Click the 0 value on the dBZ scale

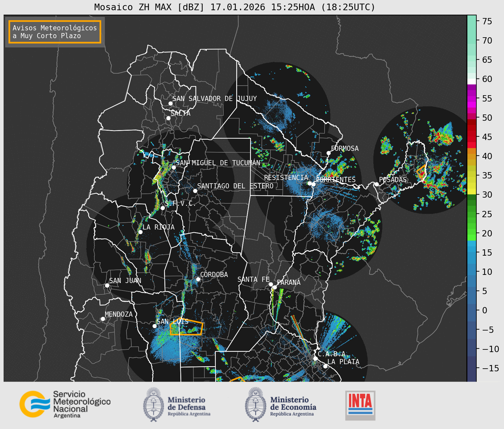point(485,310)
